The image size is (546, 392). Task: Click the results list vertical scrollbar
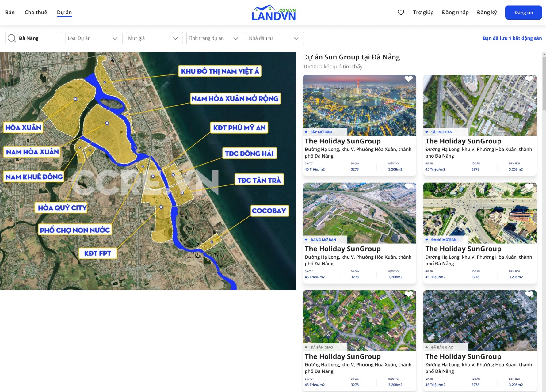(x=544, y=83)
